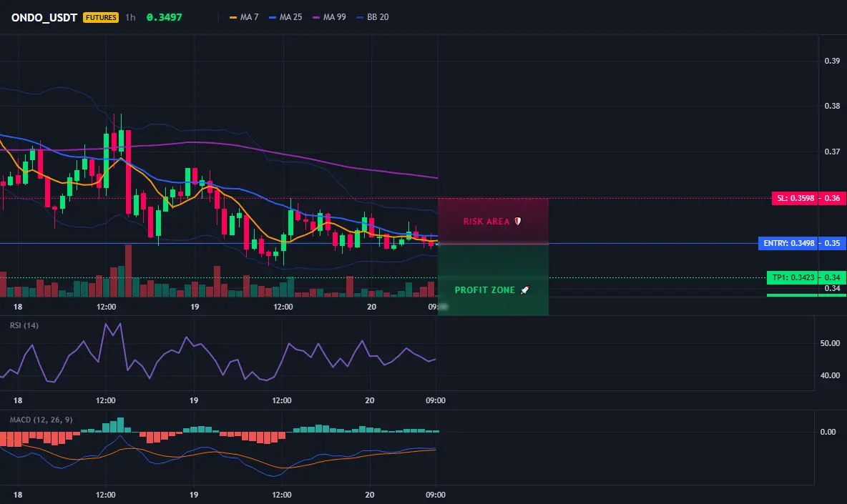Click the ONDO_USDT symbol name
The width and height of the screenshot is (847, 504).
click(x=44, y=17)
